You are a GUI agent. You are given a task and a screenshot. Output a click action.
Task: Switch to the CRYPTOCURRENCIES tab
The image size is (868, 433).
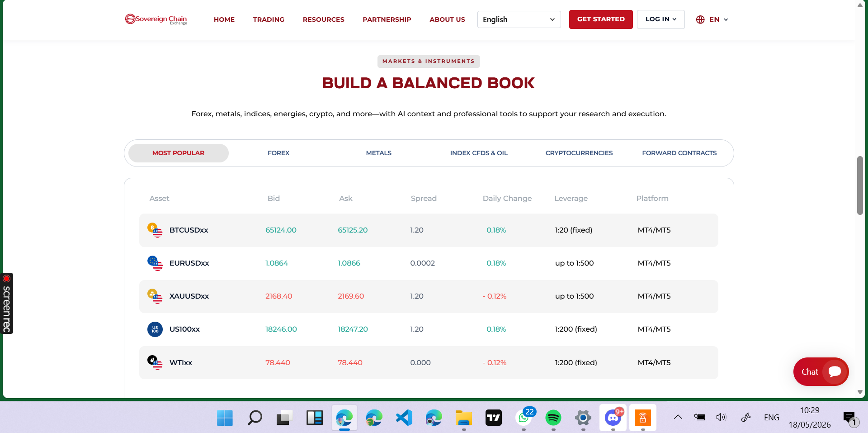click(x=579, y=153)
